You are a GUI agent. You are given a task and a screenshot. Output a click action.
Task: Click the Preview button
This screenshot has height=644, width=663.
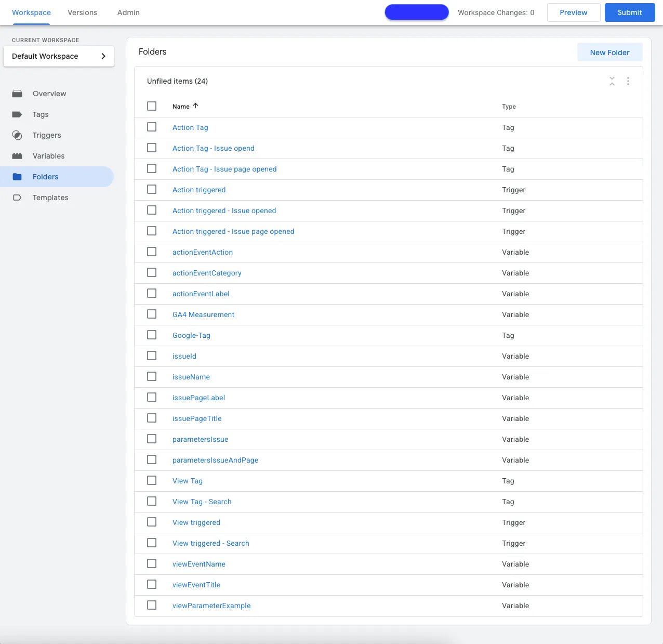click(574, 12)
